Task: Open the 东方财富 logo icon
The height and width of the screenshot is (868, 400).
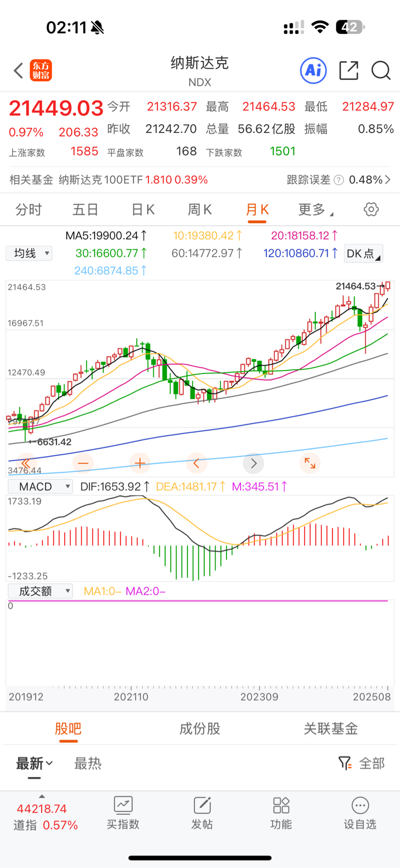Action: pyautogui.click(x=41, y=70)
